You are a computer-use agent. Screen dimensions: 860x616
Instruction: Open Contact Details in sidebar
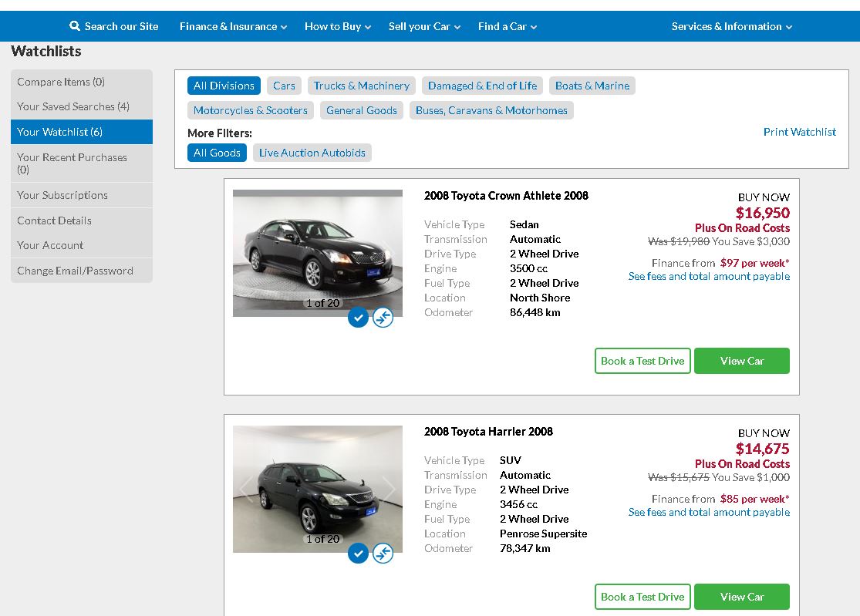pos(82,220)
